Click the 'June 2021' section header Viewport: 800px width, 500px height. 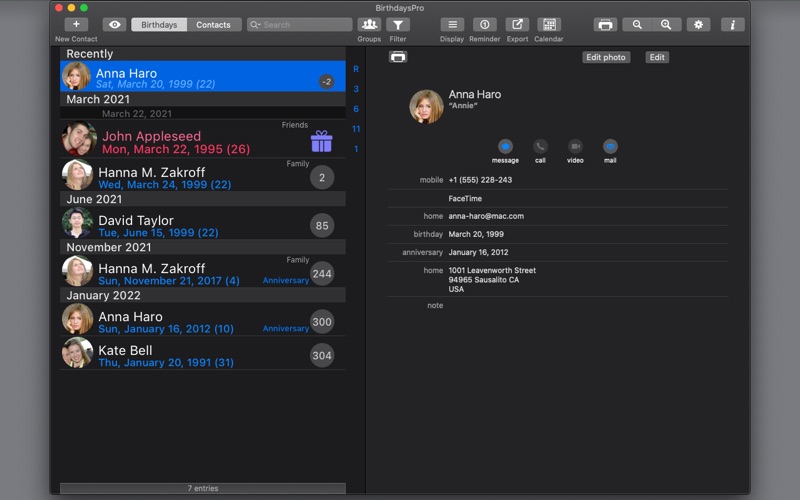203,199
